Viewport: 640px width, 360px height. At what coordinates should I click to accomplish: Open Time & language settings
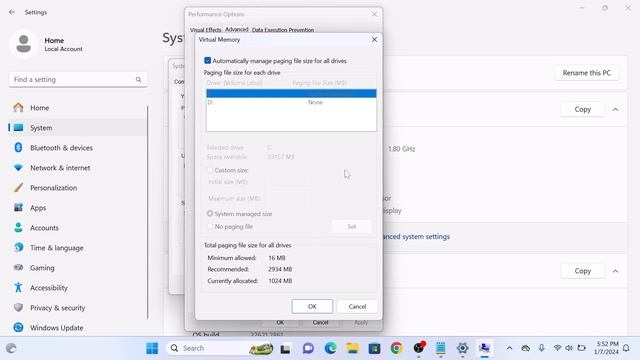point(78,248)
